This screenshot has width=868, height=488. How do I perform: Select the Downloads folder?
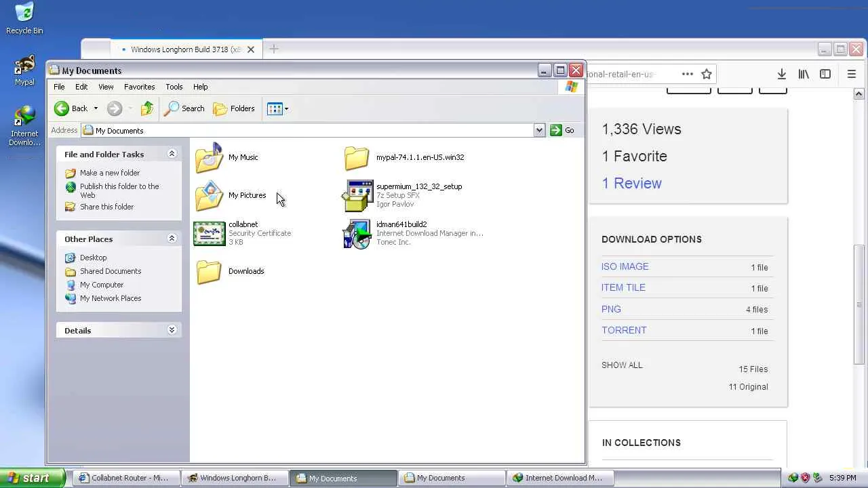pyautogui.click(x=229, y=271)
